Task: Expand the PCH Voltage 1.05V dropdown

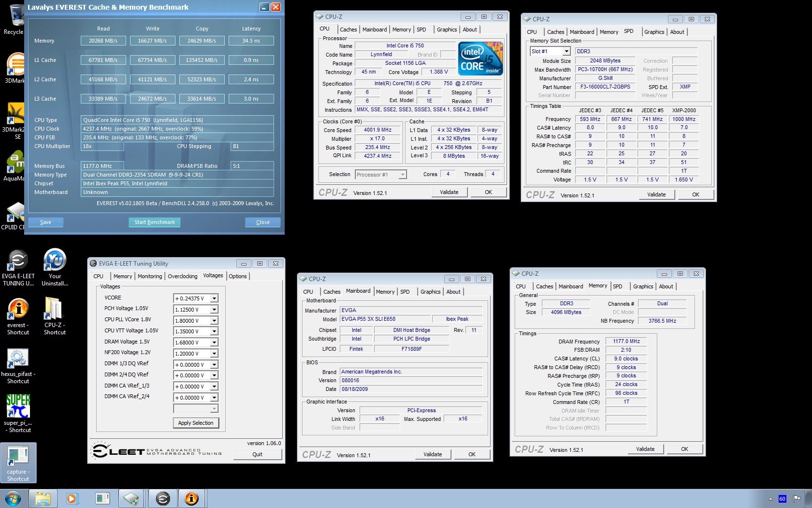Action: [x=214, y=310]
